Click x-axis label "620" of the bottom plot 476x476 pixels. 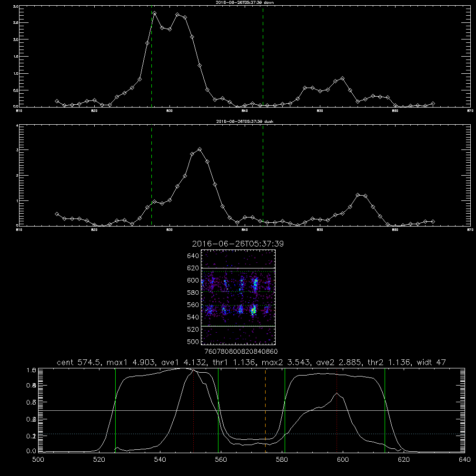click(404, 460)
